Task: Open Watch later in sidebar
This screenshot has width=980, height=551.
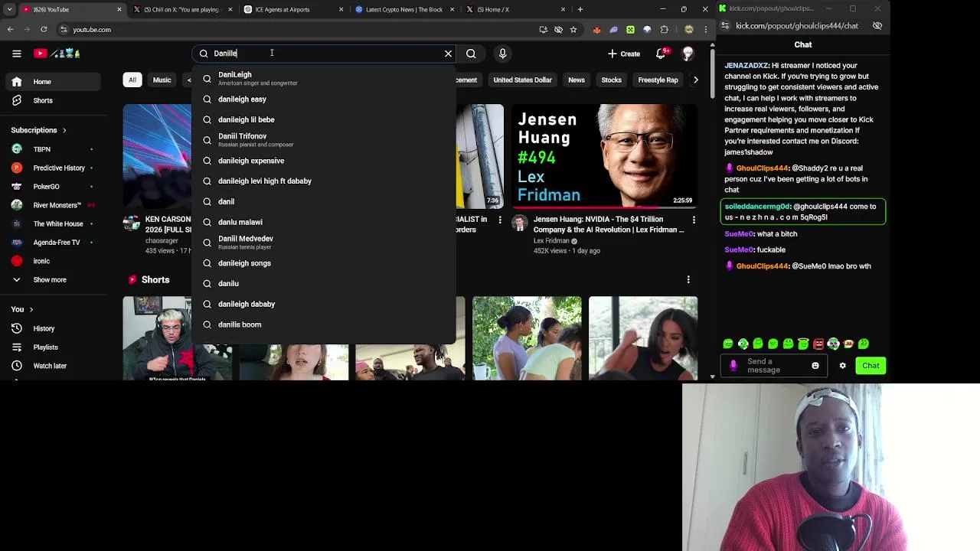Action: 51,366
